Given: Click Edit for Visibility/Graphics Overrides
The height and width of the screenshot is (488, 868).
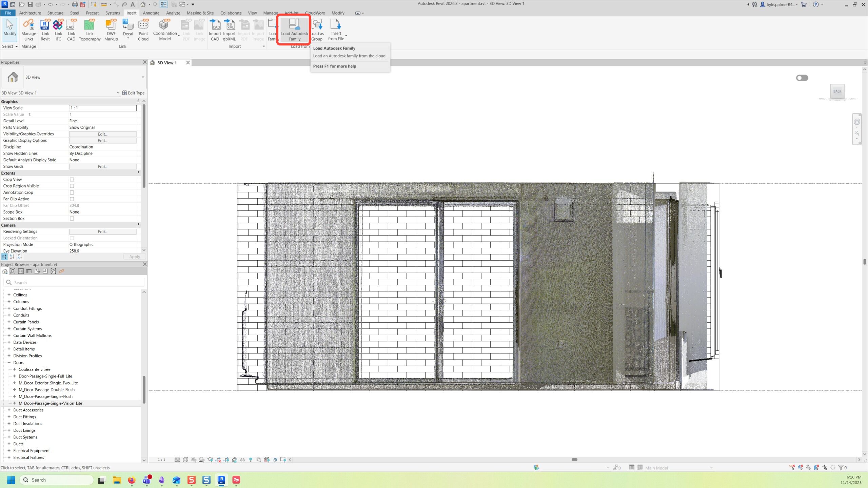Looking at the screenshot, I should 102,134.
